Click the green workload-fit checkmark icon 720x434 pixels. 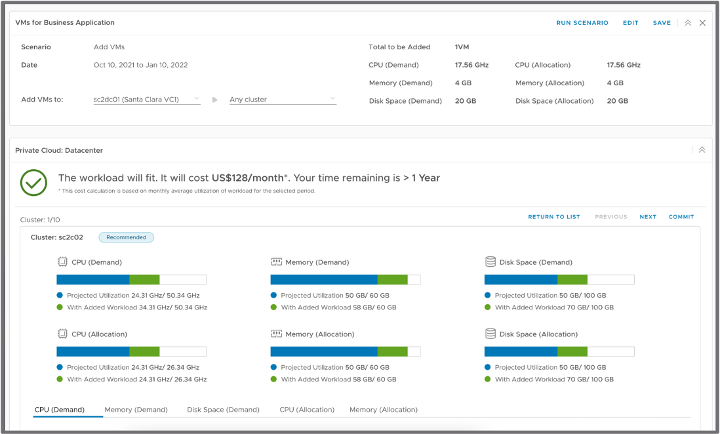(34, 181)
